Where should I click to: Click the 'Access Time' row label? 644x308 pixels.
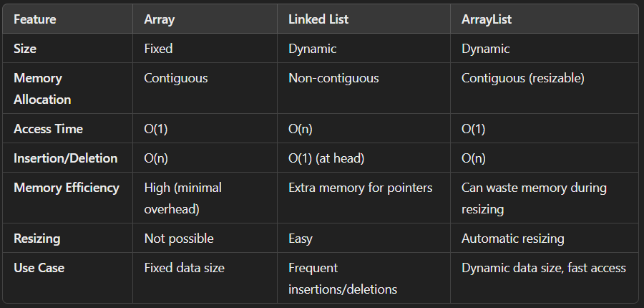48,129
